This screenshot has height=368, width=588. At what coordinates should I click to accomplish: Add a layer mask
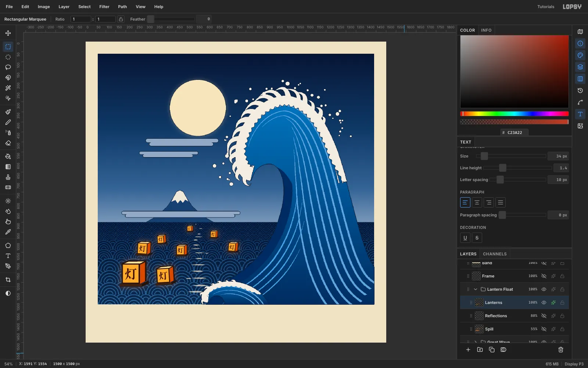point(503,350)
